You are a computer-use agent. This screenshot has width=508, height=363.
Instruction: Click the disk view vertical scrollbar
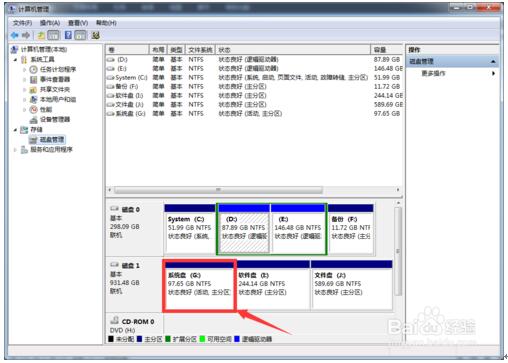click(x=398, y=251)
